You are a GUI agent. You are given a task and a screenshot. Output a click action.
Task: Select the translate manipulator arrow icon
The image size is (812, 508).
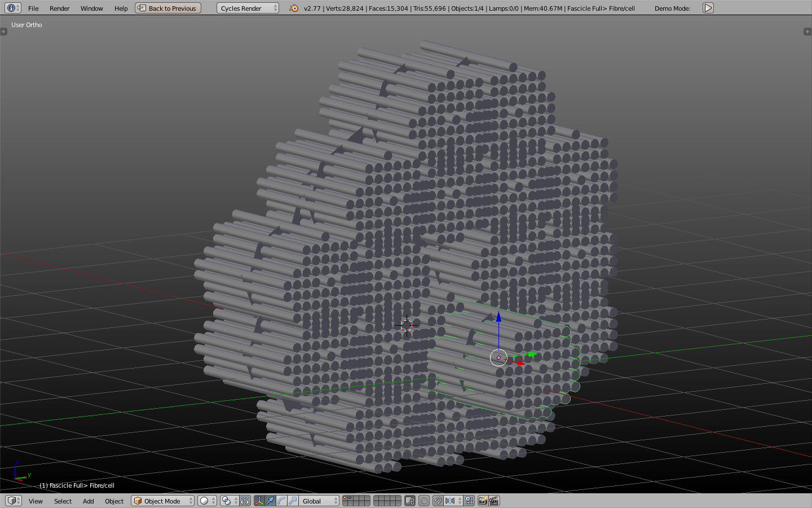pos(270,501)
